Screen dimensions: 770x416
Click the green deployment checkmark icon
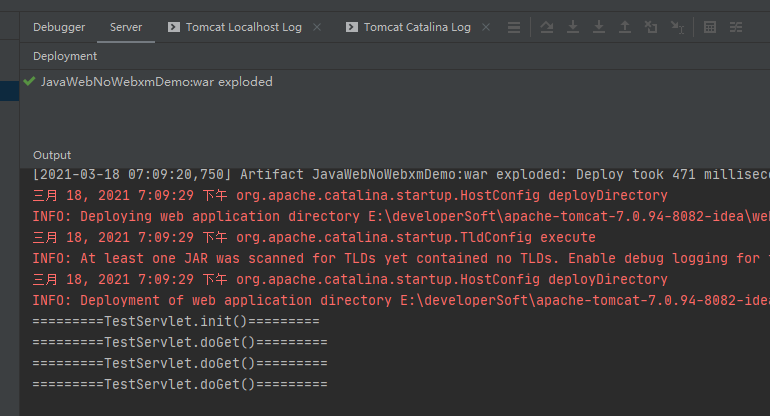[x=29, y=81]
